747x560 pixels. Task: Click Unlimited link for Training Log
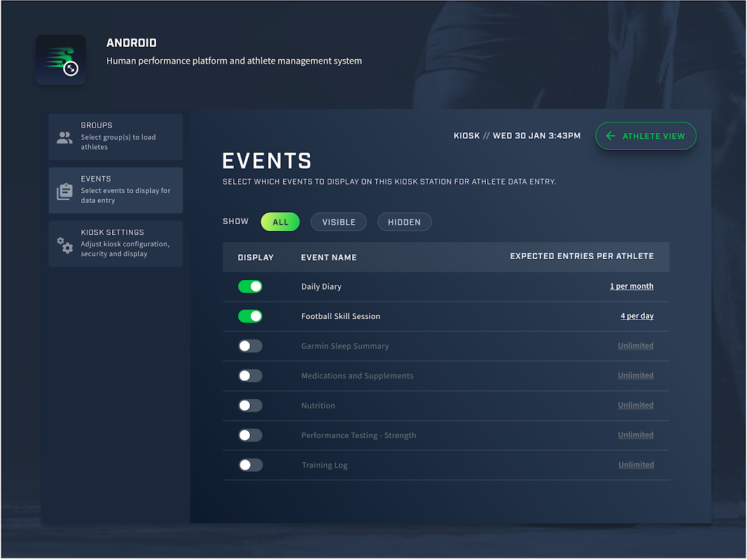click(636, 465)
